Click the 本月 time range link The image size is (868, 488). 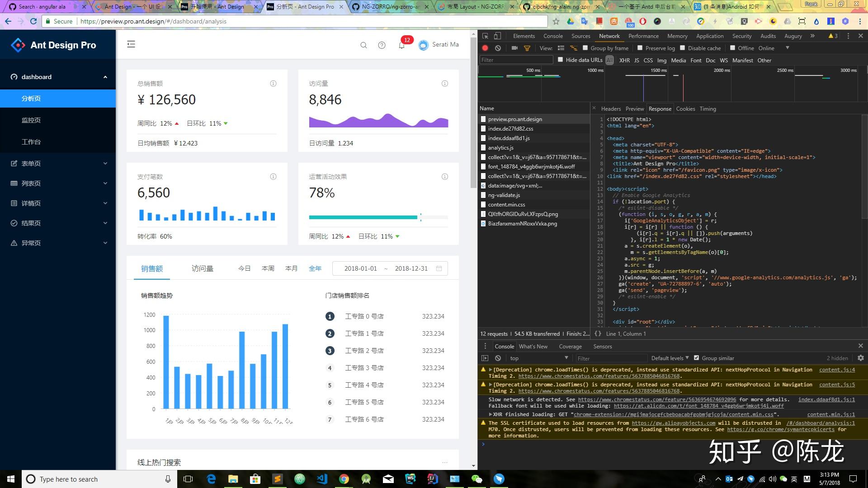(291, 268)
